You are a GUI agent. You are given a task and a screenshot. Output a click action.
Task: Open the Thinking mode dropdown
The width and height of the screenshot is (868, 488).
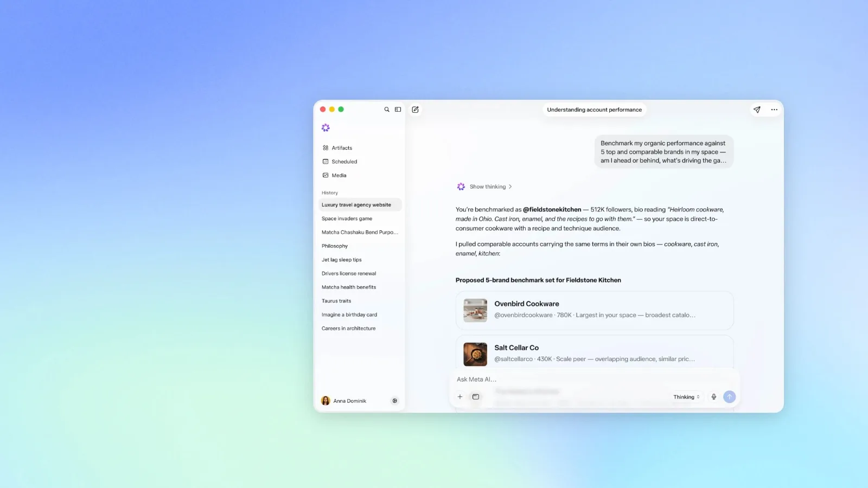pyautogui.click(x=687, y=397)
